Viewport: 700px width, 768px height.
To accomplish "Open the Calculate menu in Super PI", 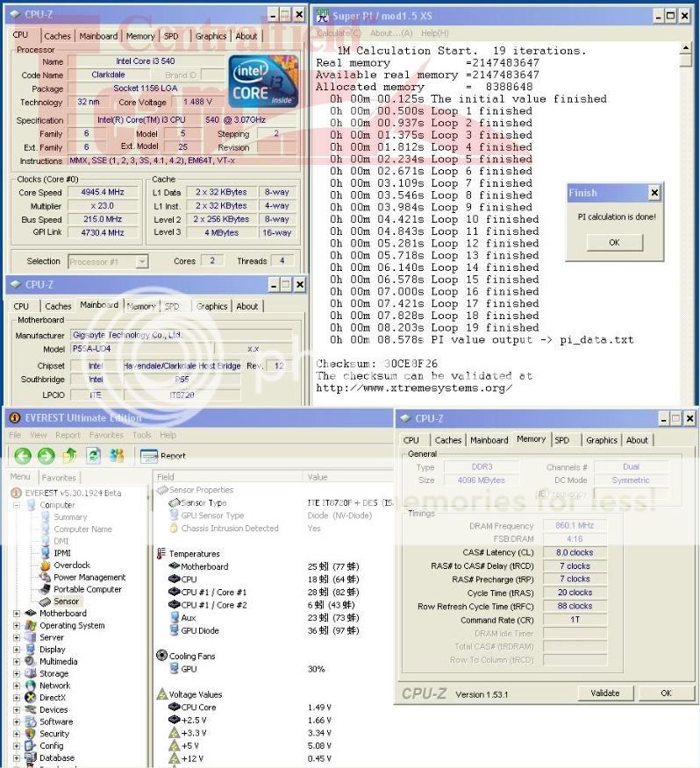I will tap(339, 32).
